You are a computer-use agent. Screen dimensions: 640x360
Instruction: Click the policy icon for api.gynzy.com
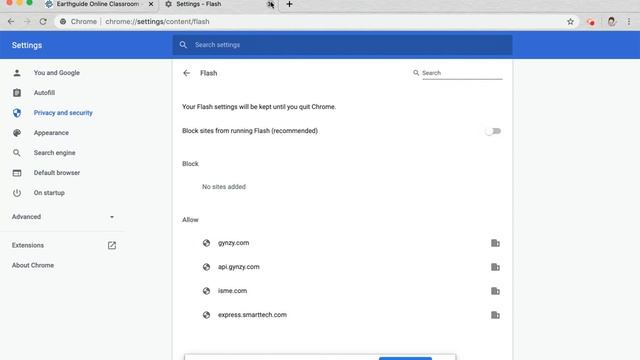(495, 267)
